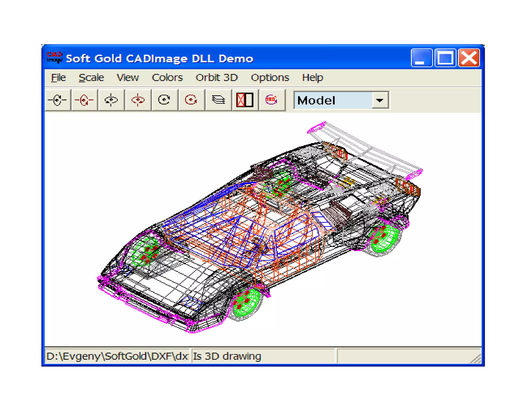Open the Scale menu
532x399 pixels.
(91, 78)
